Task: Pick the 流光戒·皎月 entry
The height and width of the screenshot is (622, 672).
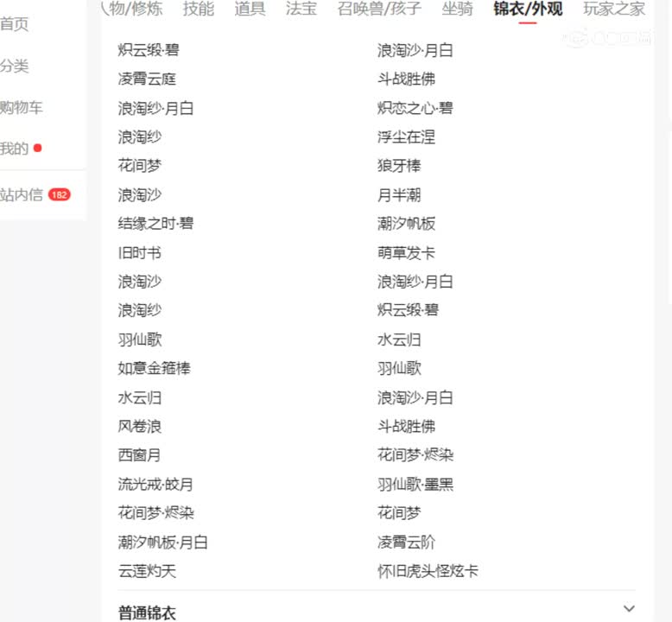Action: click(x=155, y=484)
